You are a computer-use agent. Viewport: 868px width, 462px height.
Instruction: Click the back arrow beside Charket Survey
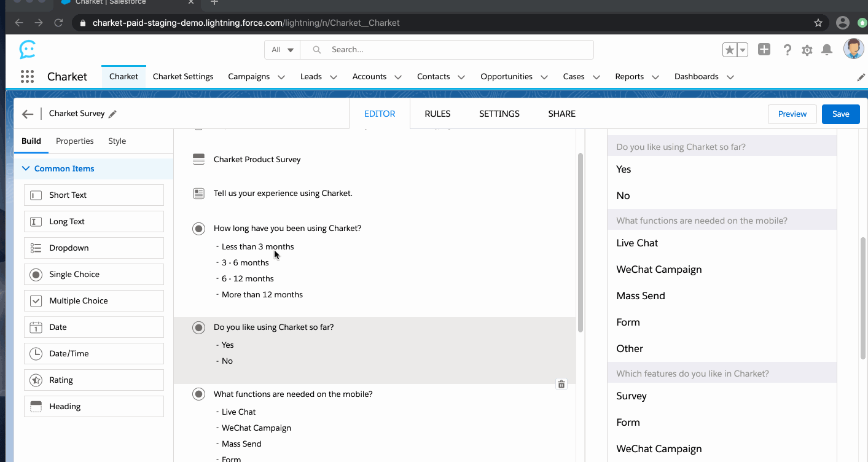[x=28, y=114]
